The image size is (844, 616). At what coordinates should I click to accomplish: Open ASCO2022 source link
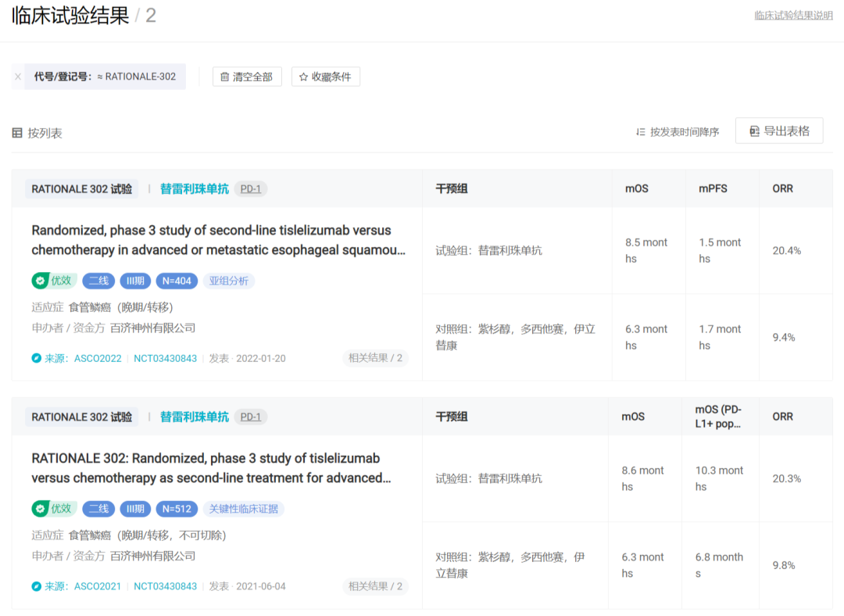tap(98, 358)
